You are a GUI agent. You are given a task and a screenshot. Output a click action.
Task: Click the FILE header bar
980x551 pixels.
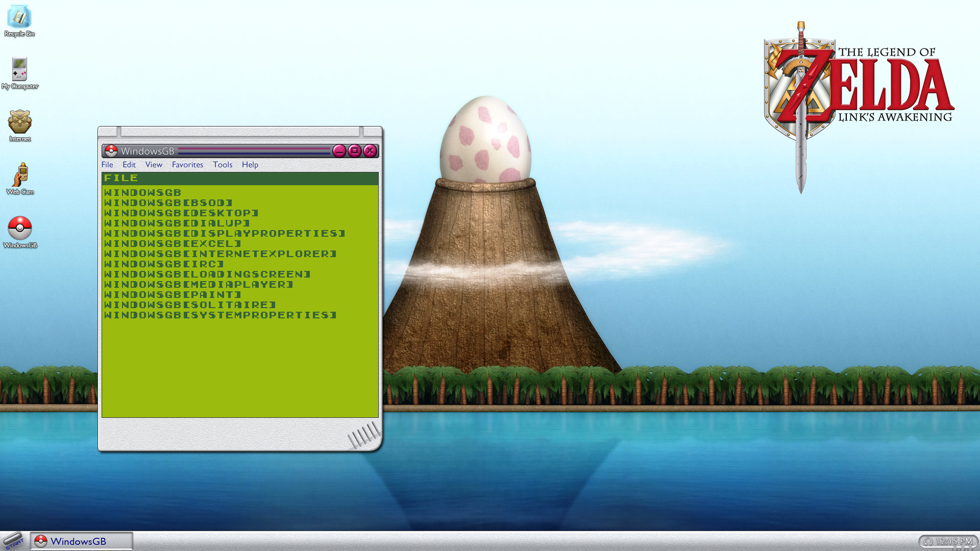(x=240, y=178)
